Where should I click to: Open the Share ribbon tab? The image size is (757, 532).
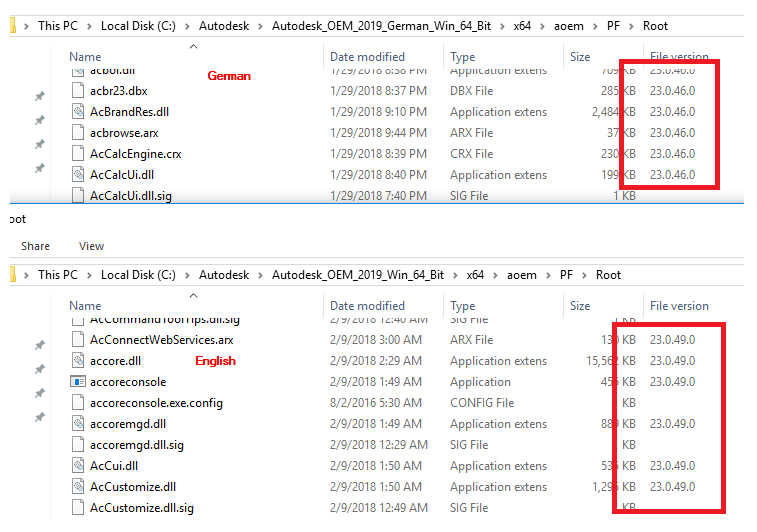click(x=35, y=246)
